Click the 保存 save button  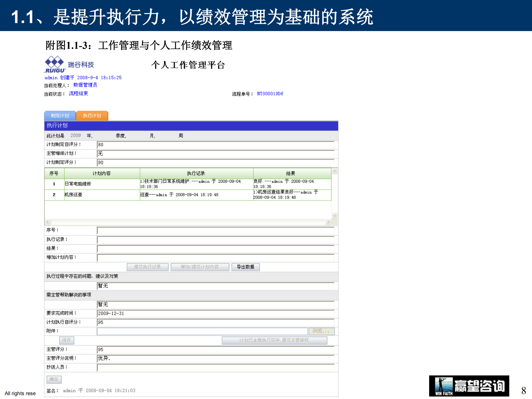click(66, 340)
